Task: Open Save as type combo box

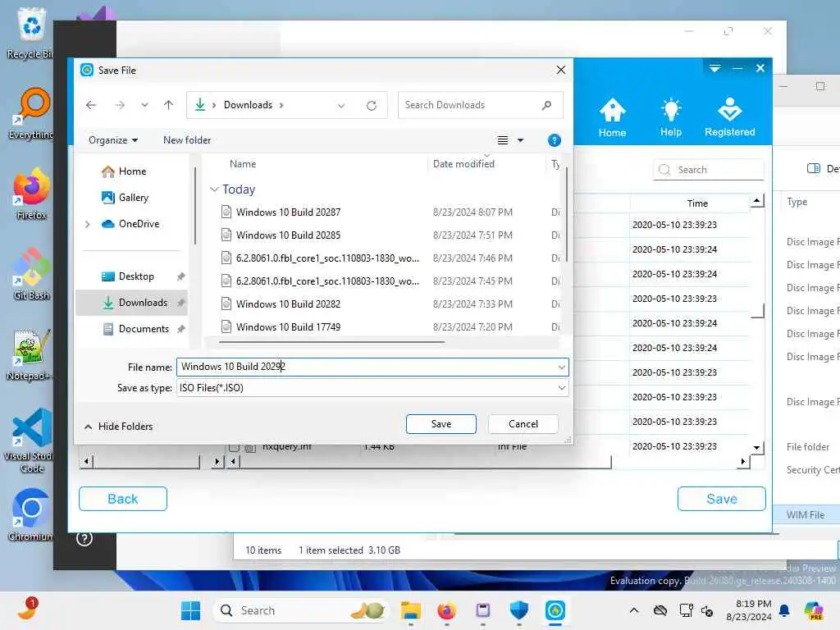Action: pyautogui.click(x=372, y=388)
